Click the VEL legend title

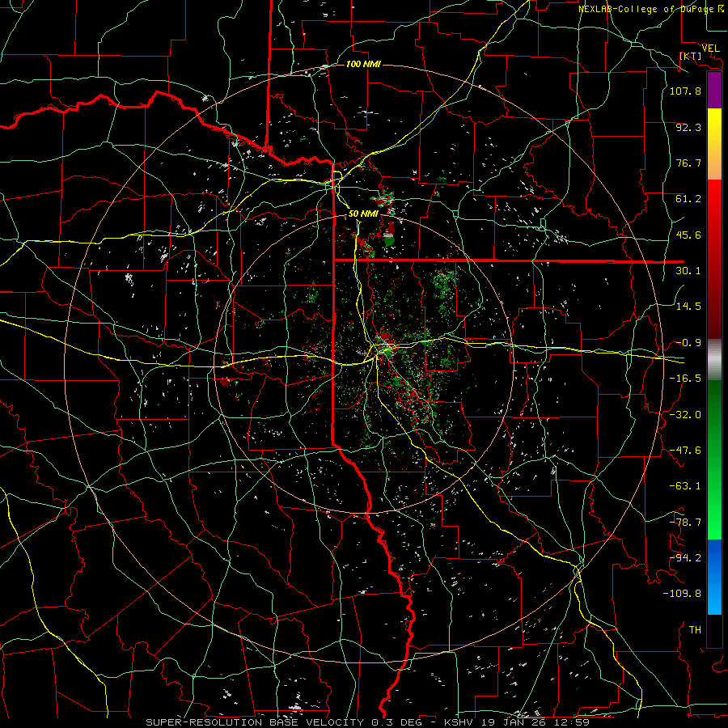click(x=711, y=49)
